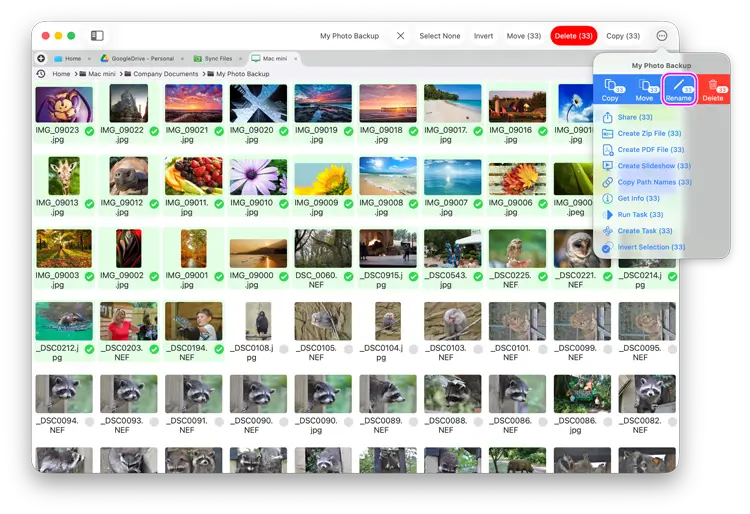Click the Rename icon in popup panel
This screenshot has width=750, height=514.
(x=679, y=88)
